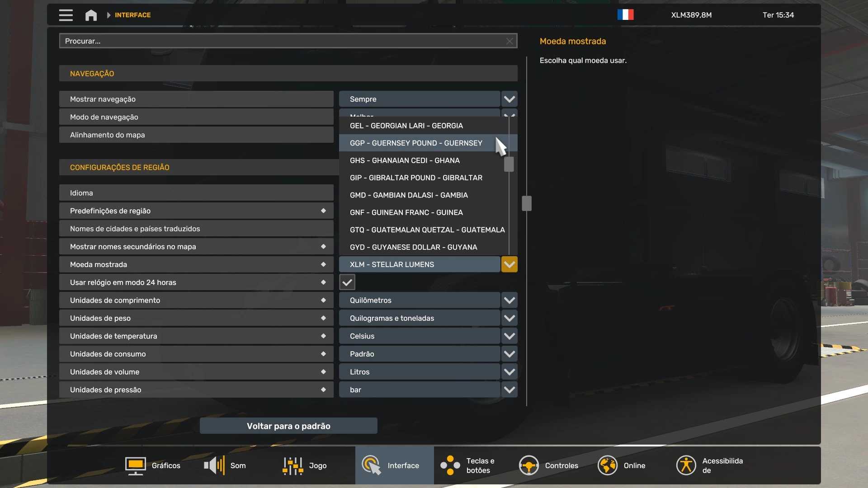Open Online globe icon
This screenshot has width=868, height=488.
pyautogui.click(x=607, y=465)
